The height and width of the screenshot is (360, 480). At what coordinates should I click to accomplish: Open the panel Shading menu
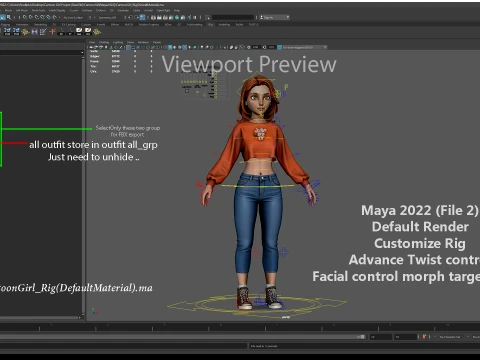(x=104, y=42)
